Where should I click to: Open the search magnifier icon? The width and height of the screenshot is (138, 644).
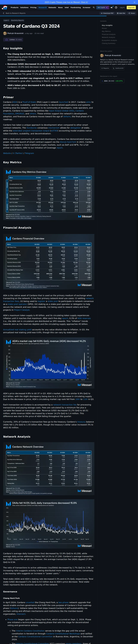tap(94, 8)
